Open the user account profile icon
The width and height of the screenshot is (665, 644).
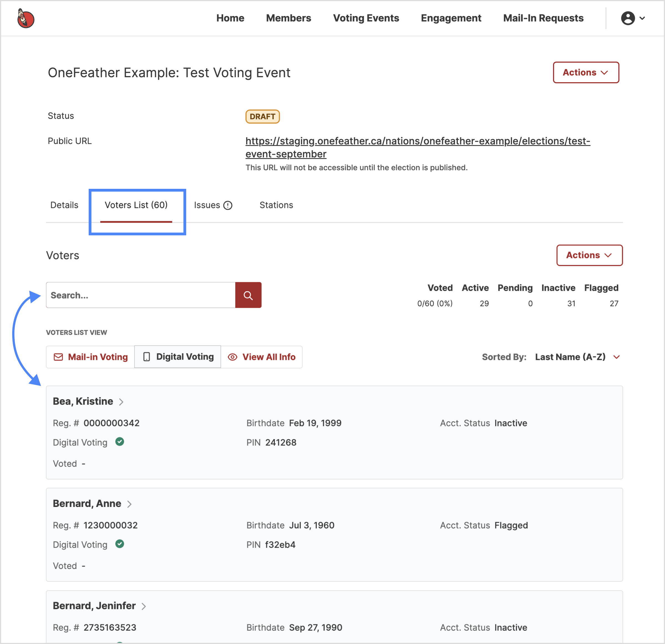click(x=628, y=18)
